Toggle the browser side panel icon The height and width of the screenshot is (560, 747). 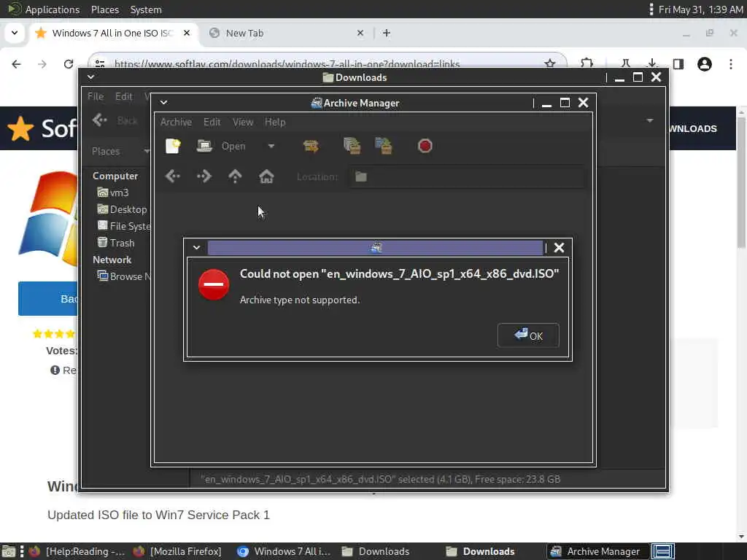[678, 64]
